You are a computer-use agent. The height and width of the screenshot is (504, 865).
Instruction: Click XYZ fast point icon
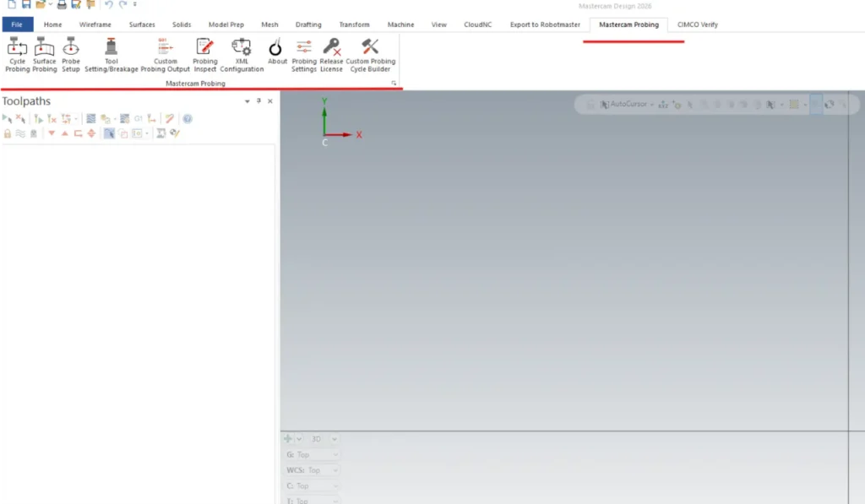tap(663, 104)
